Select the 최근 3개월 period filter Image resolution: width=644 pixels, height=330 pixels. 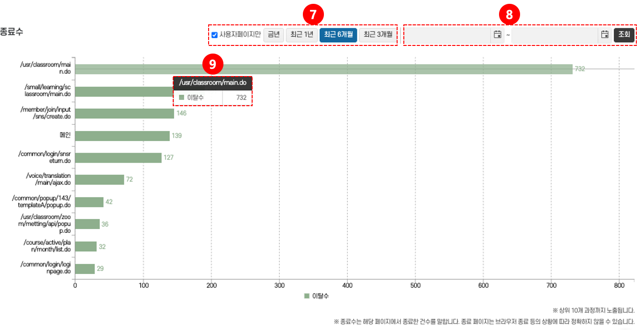[378, 35]
